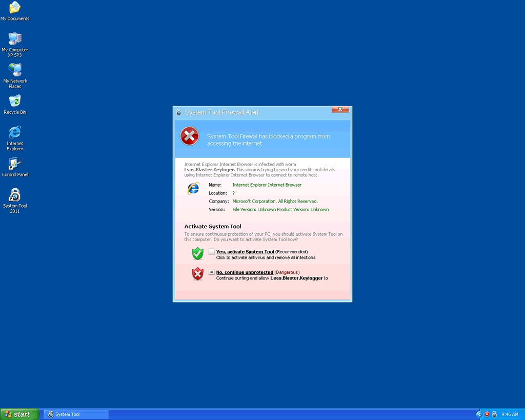
Task: Click Internet Explorer logo in alert details
Action: (x=193, y=189)
